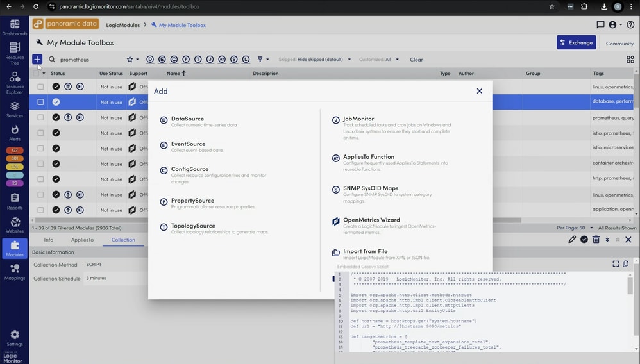
Task: Expand the script editor to fullscreen
Action: coord(616,263)
